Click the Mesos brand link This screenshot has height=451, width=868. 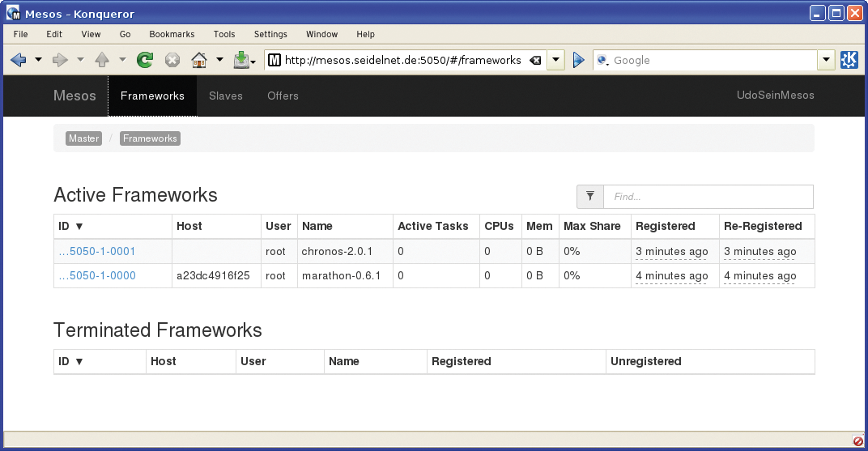74,96
